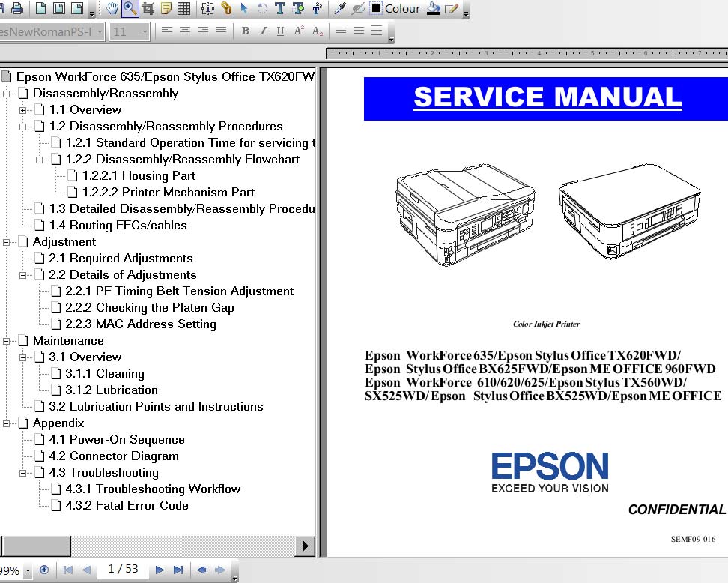Toggle Bold formatting
Screen dimensions: 728x583
245,31
